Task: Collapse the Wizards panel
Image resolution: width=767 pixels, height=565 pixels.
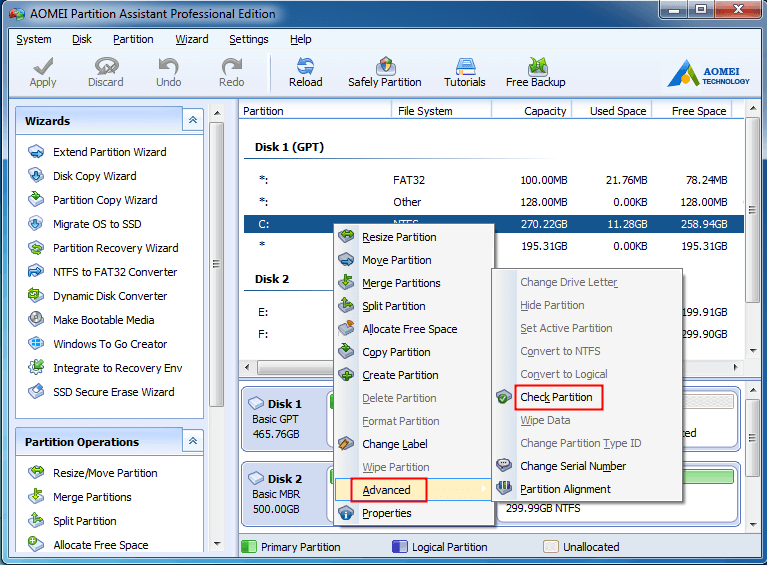Action: (193, 120)
